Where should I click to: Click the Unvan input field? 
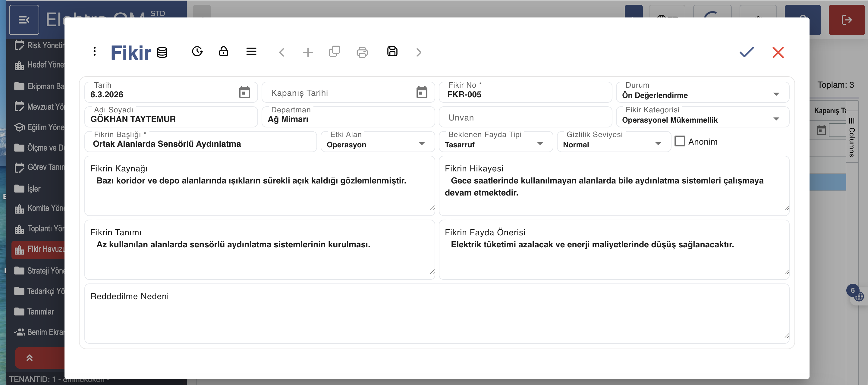(525, 117)
